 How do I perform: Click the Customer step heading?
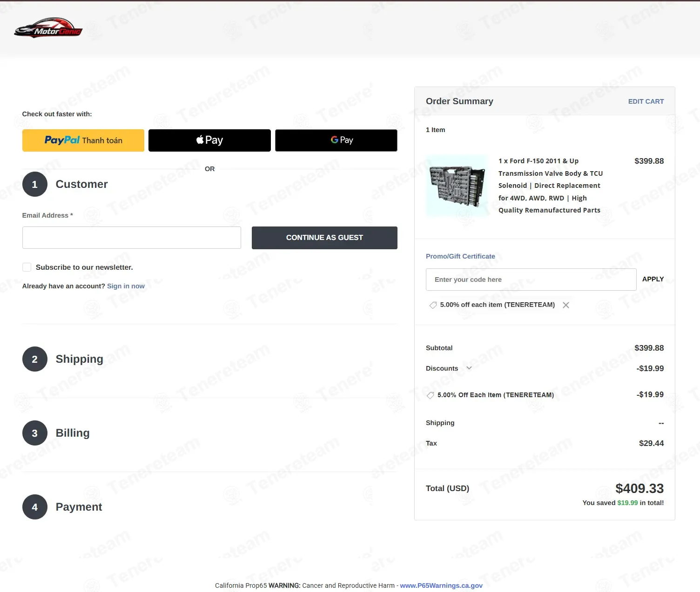pyautogui.click(x=81, y=184)
